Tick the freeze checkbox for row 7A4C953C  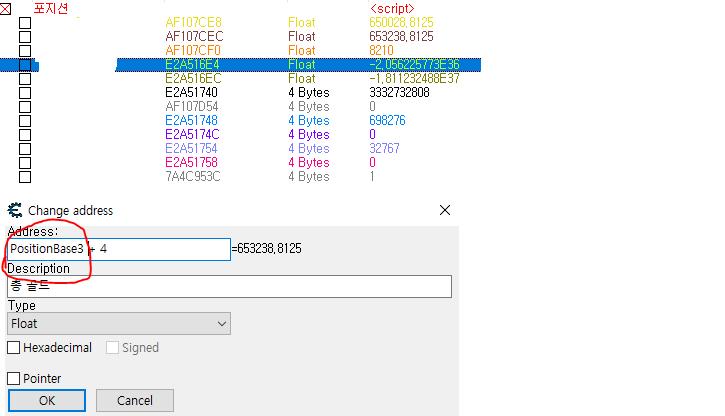coord(25,177)
